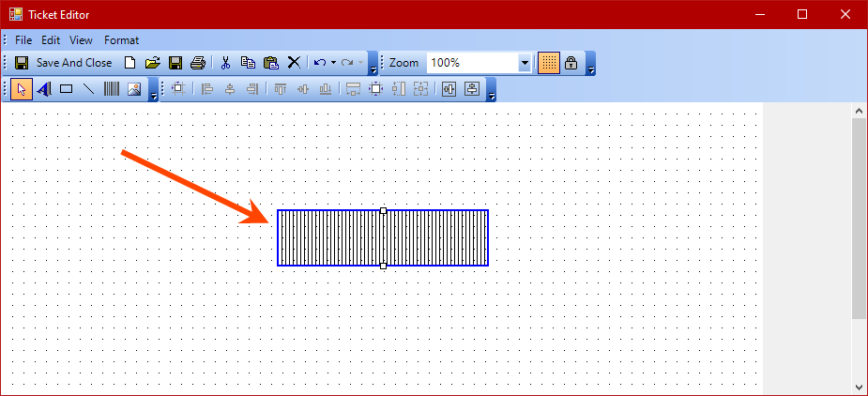Click the leftmost floppy disk save icon
Viewport: 868px width, 396px height.
tap(22, 63)
